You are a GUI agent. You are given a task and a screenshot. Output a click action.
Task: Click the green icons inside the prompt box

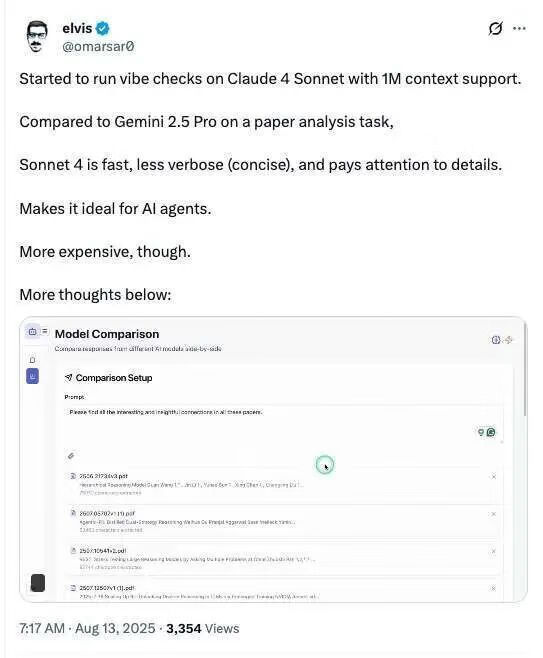coord(487,432)
